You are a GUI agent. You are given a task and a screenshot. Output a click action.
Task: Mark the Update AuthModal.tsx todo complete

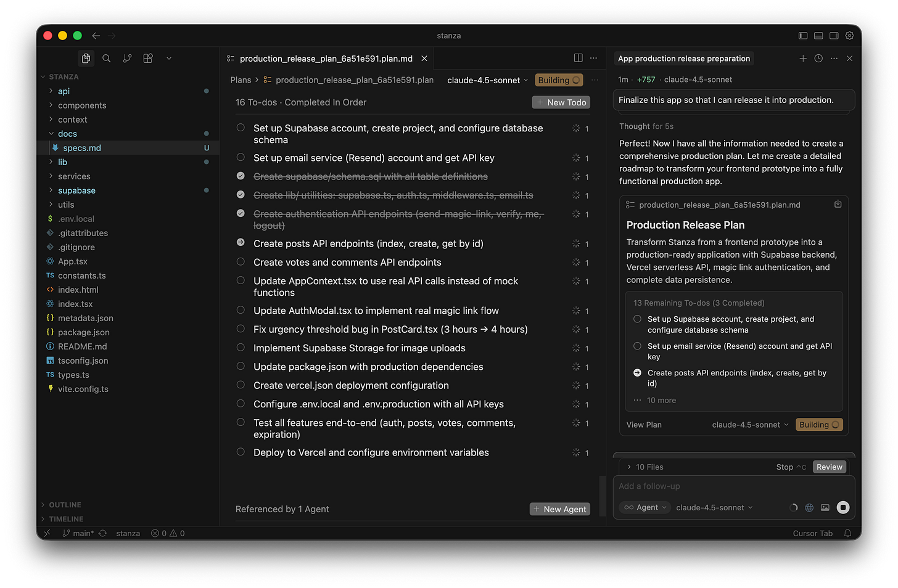(x=240, y=310)
